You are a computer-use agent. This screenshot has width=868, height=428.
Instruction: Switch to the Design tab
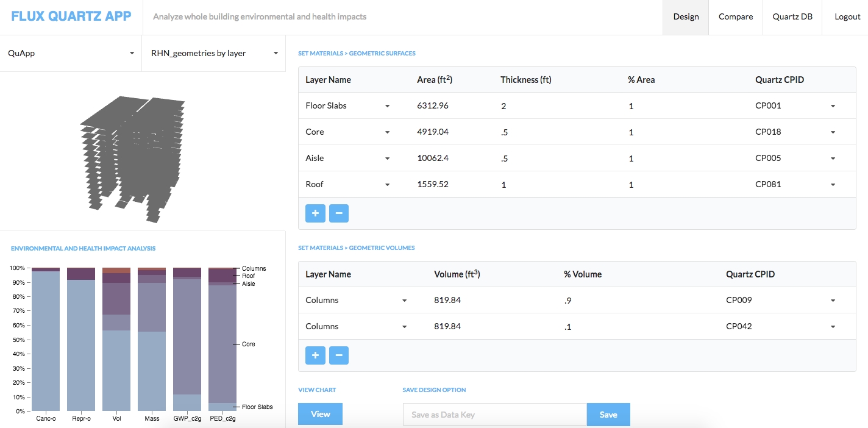coord(686,17)
